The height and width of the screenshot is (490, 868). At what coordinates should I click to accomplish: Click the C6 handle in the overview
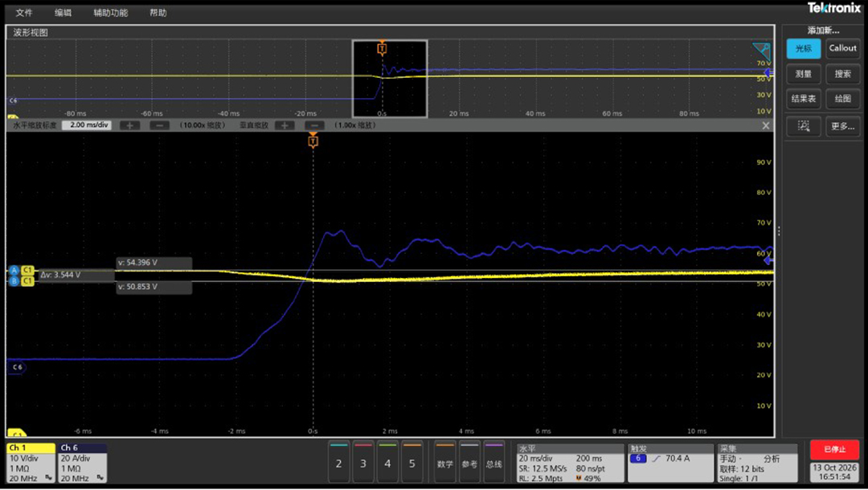(x=13, y=100)
